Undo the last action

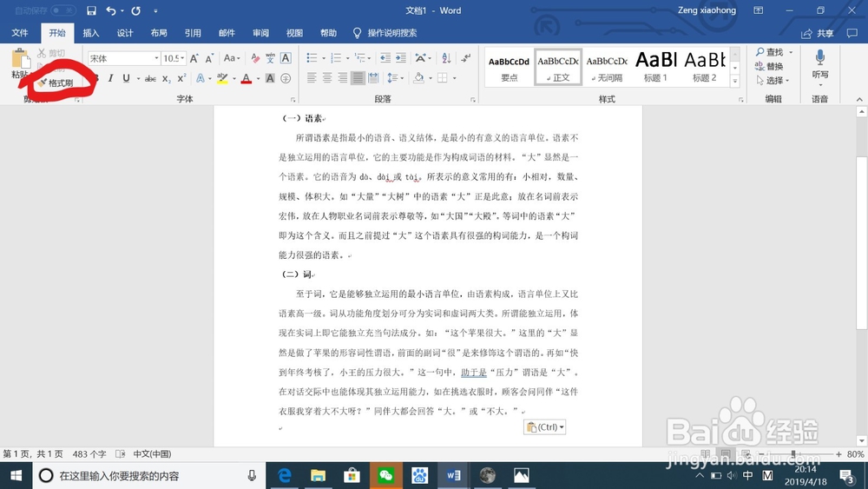point(111,10)
